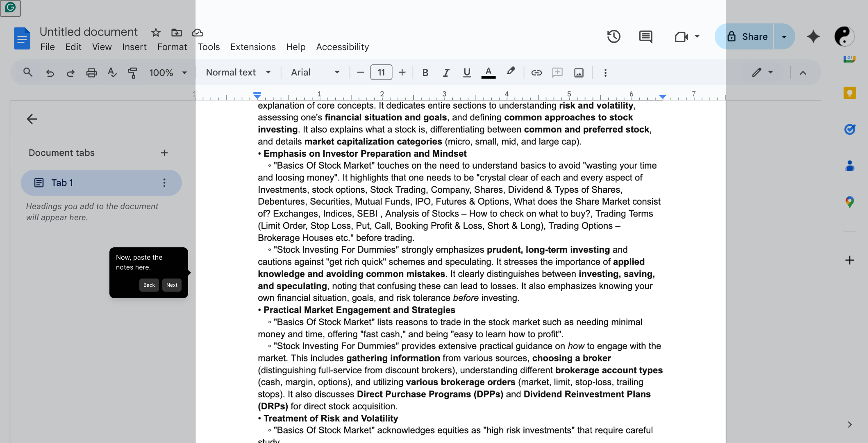868x443 pixels.
Task: Run spelling and grammar check
Action: pos(112,73)
